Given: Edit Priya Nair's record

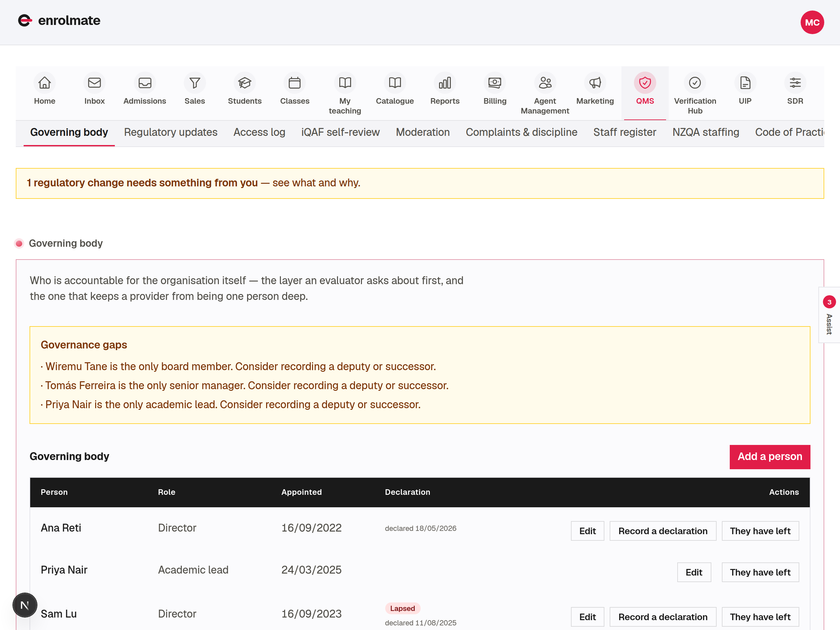Looking at the screenshot, I should point(694,572).
